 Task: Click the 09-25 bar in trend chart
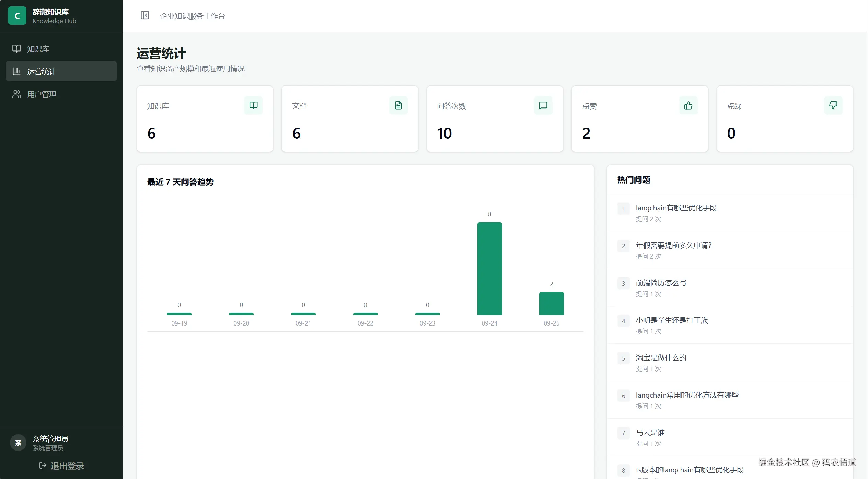pyautogui.click(x=552, y=303)
